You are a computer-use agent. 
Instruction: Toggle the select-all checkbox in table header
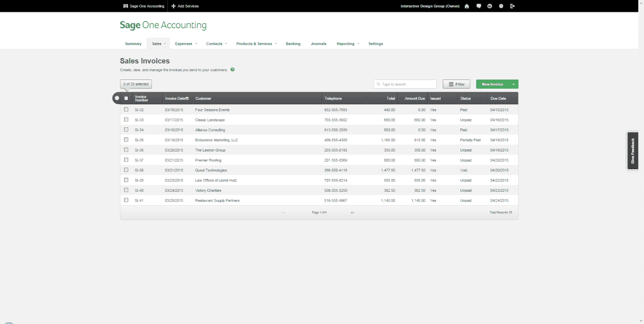(x=127, y=98)
